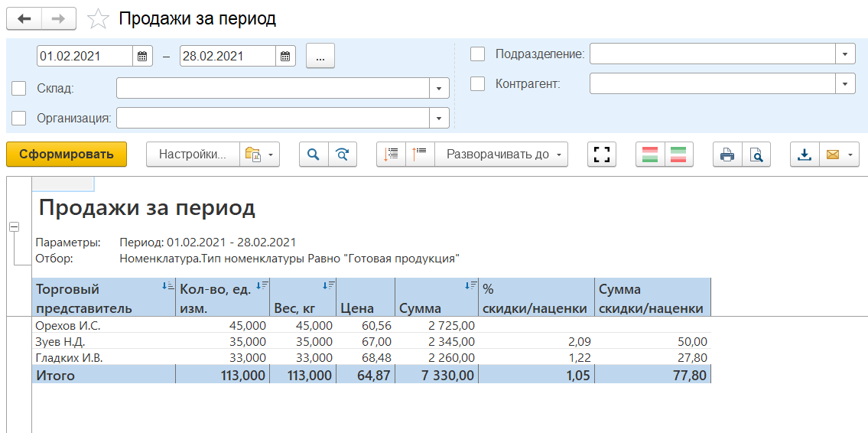Screen dimensions: 868x433
Task: Enable the Склад filter checkbox
Action: (19, 89)
